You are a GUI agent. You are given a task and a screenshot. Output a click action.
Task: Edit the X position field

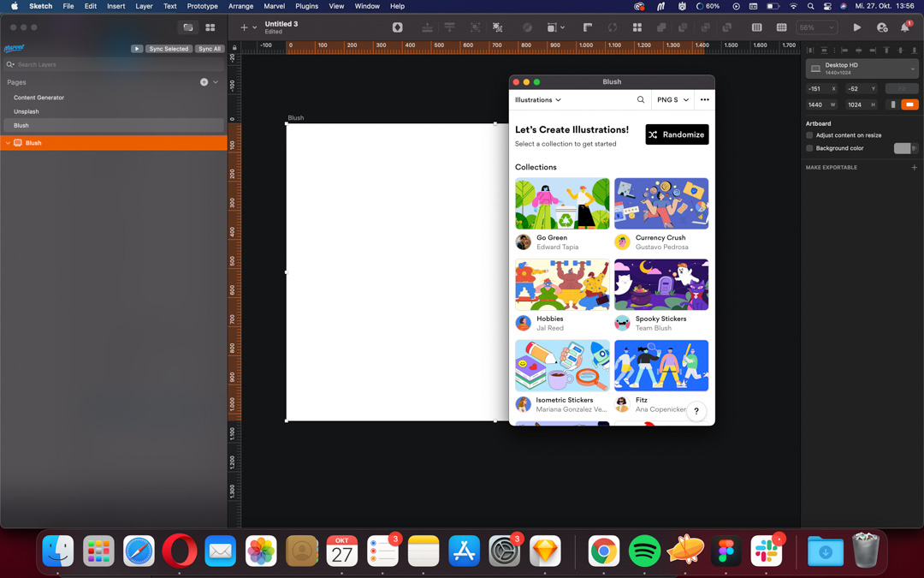(x=821, y=88)
